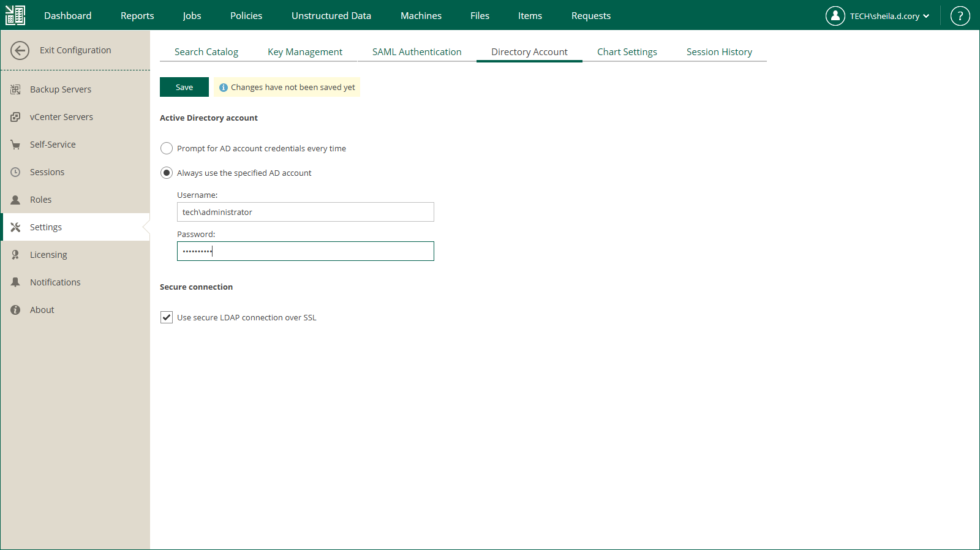
Task: Open vCenter Servers settings page
Action: click(x=75, y=117)
